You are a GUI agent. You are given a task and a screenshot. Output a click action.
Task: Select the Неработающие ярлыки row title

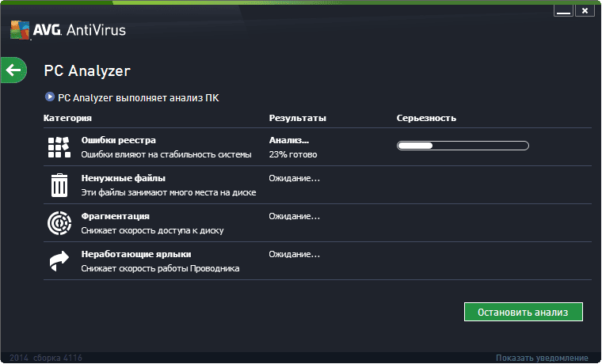(x=136, y=254)
